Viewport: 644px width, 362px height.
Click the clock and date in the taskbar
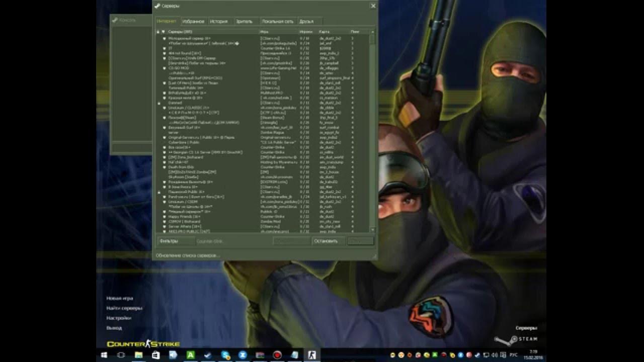533,354
